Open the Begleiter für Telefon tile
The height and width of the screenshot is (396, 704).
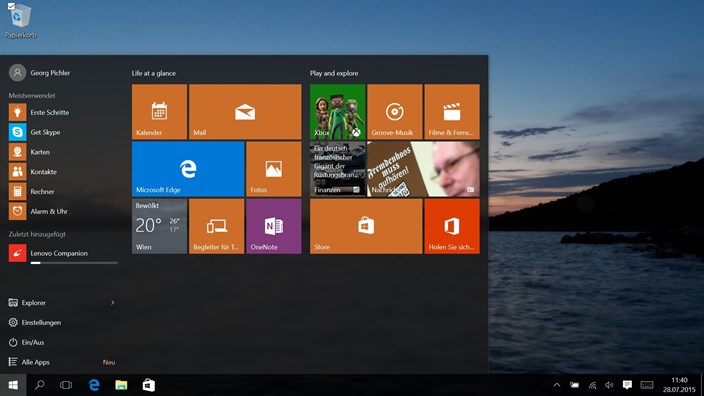pyautogui.click(x=216, y=226)
